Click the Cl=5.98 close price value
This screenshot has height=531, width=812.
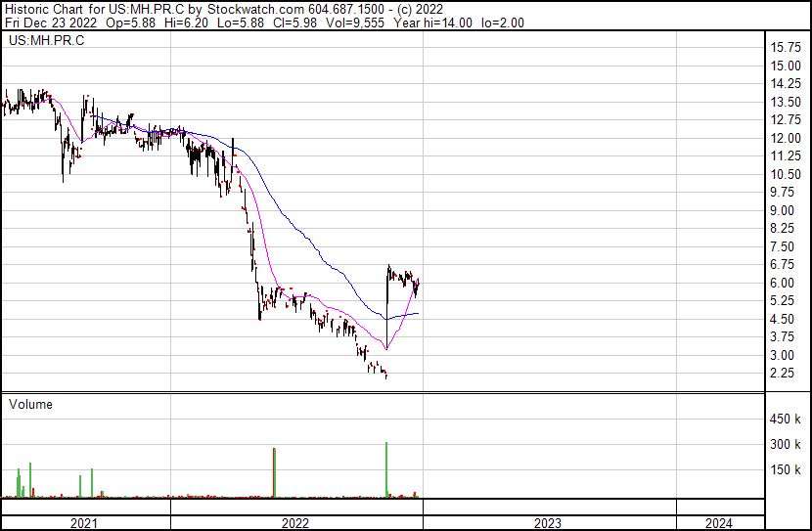click(295, 23)
